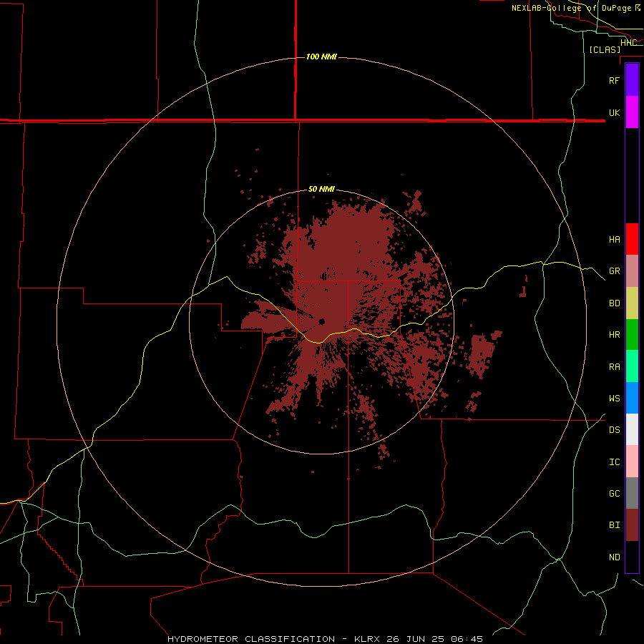Image resolution: width=644 pixels, height=644 pixels.
Task: Click the 100 NMI range ring label
Action: 321,57
